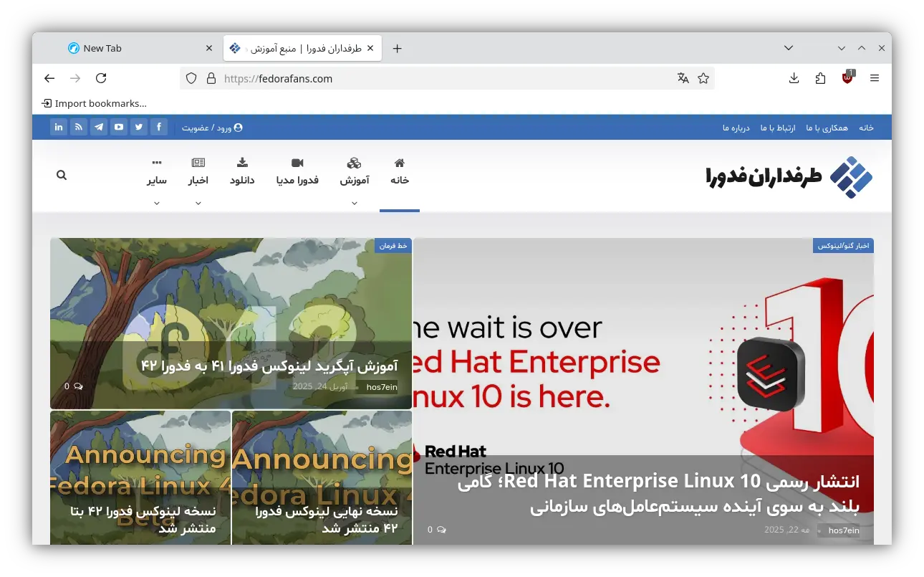Close the طرفداران فدورا tab
The image size is (924, 577).
point(370,48)
